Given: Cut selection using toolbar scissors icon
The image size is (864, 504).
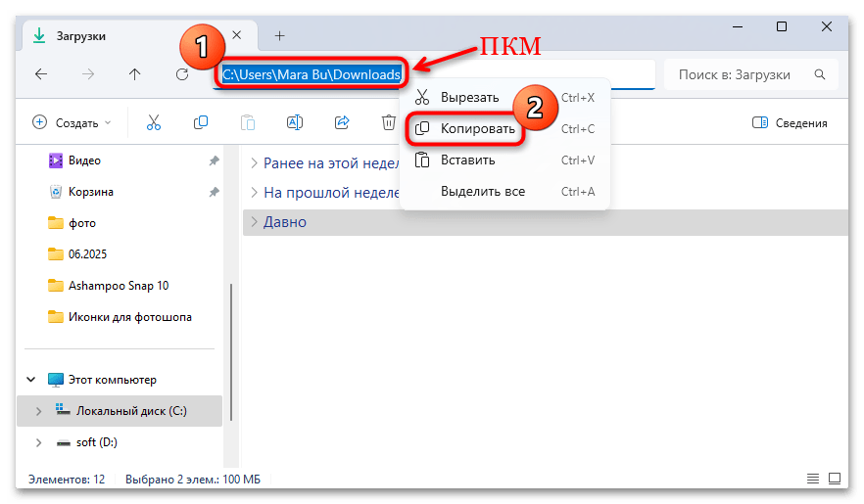Looking at the screenshot, I should 153,122.
